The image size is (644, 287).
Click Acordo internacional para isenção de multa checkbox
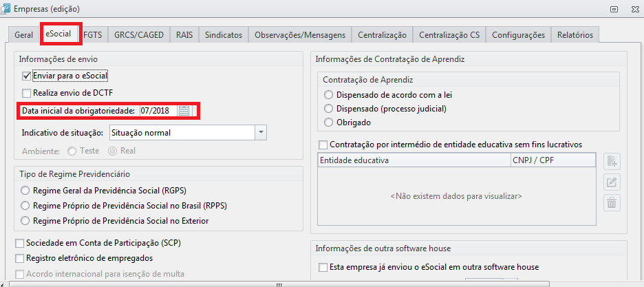click(x=19, y=273)
